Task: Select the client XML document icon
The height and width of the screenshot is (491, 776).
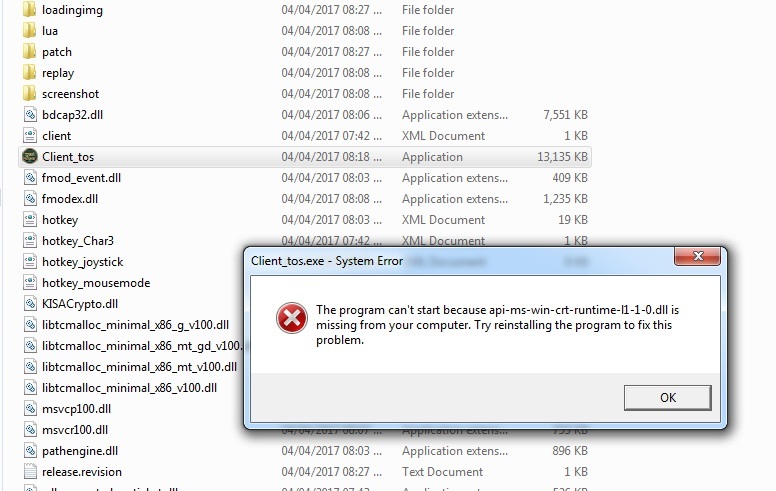Action: click(30, 136)
